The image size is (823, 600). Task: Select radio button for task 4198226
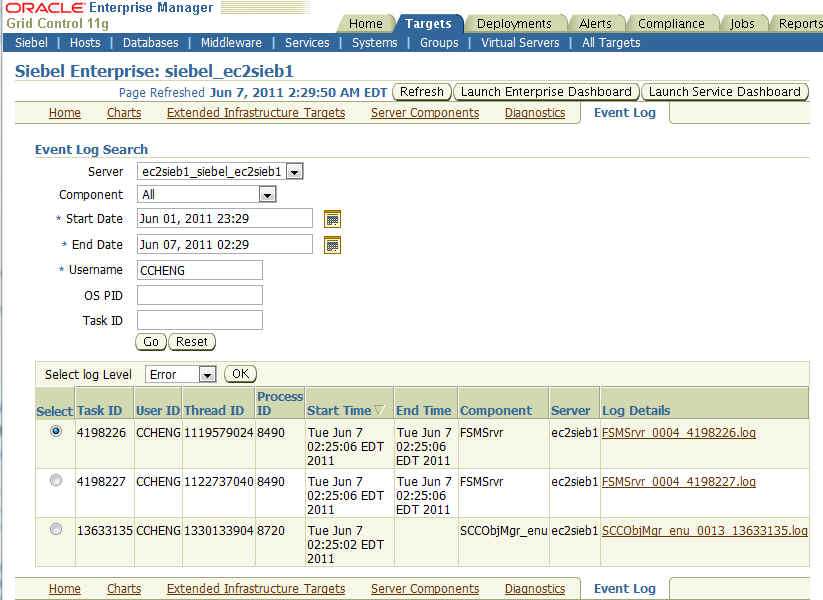coord(56,431)
